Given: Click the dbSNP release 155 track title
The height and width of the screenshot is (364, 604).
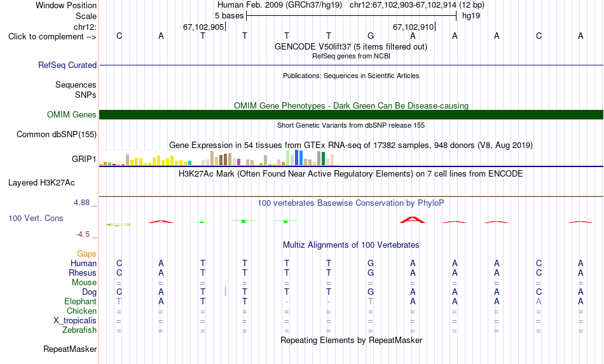Looking at the screenshot, I should [351, 125].
